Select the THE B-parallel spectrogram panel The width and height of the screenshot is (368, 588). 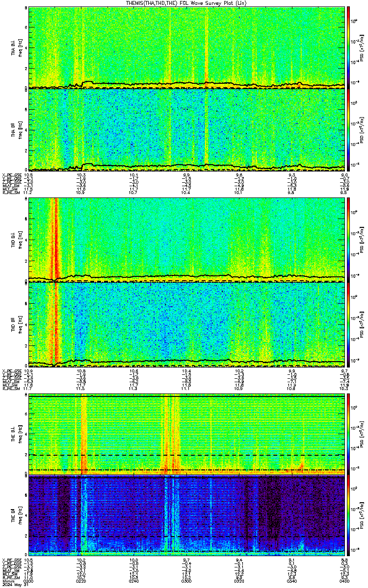pos(187,516)
